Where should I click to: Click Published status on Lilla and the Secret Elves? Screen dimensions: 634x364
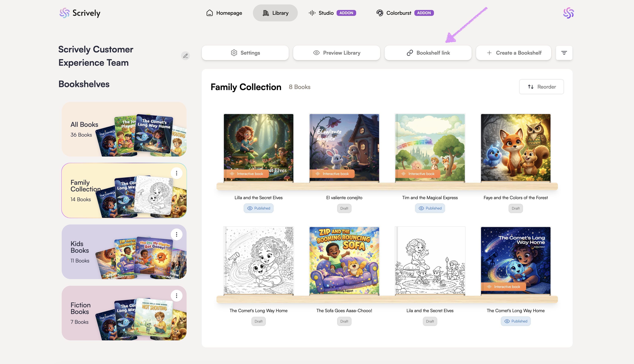click(258, 208)
